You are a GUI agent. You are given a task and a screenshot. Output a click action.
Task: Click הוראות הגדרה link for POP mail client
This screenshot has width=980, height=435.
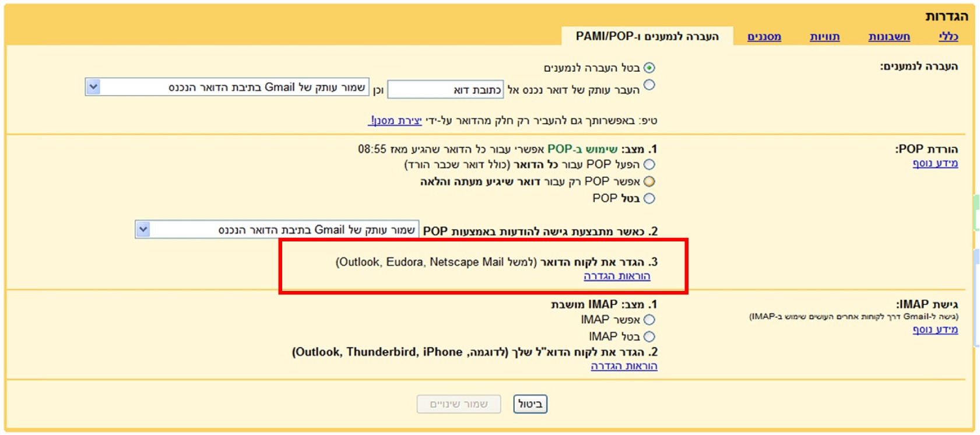(617, 276)
